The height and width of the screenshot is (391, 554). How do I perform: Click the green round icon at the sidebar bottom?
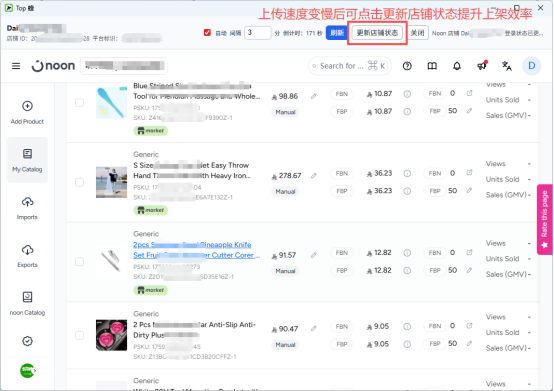(28, 371)
